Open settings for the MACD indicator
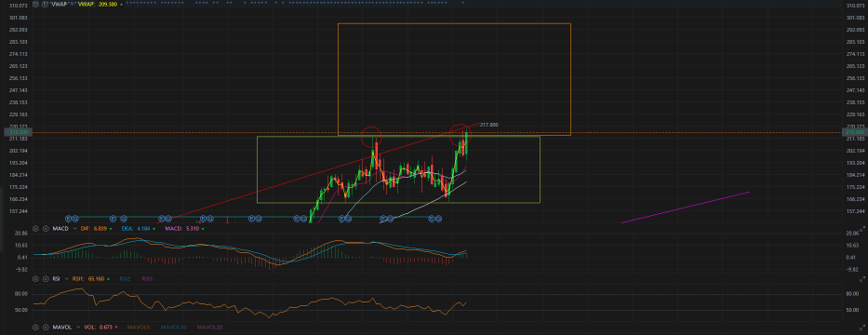 coord(36,229)
